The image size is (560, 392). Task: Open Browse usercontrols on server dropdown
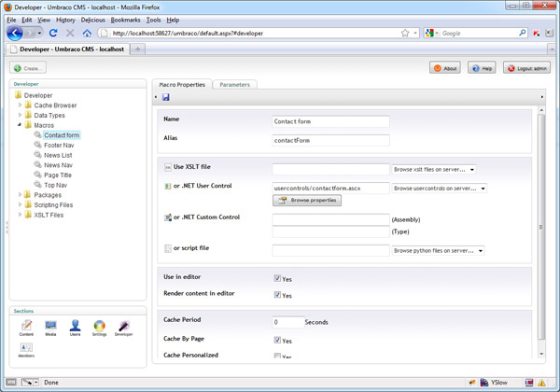point(440,189)
